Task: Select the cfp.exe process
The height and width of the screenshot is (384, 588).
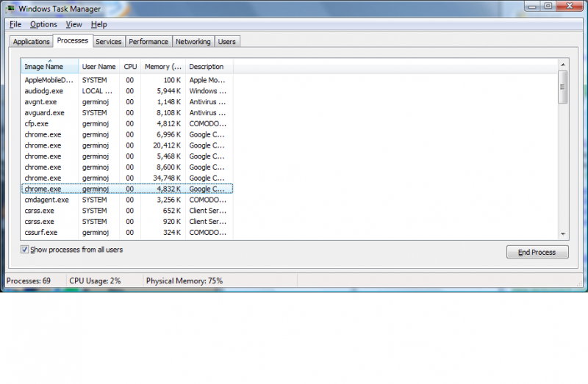Action: click(x=127, y=123)
